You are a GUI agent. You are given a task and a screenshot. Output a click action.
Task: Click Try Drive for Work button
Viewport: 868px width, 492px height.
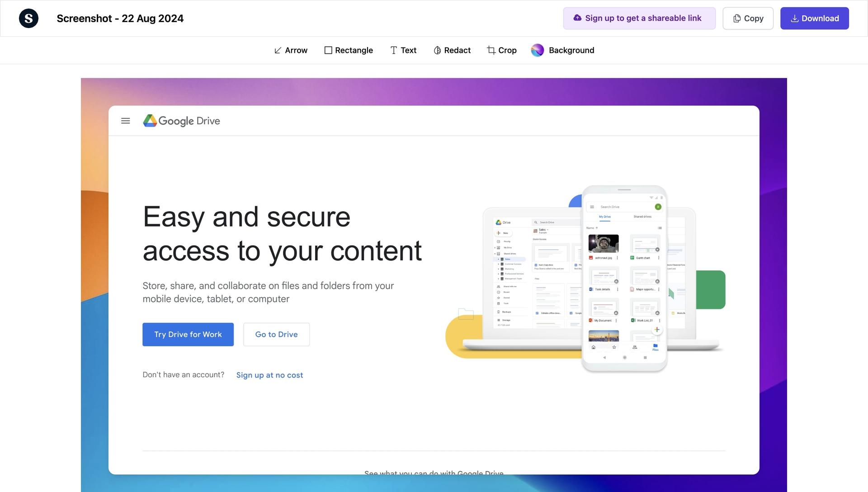[188, 334]
